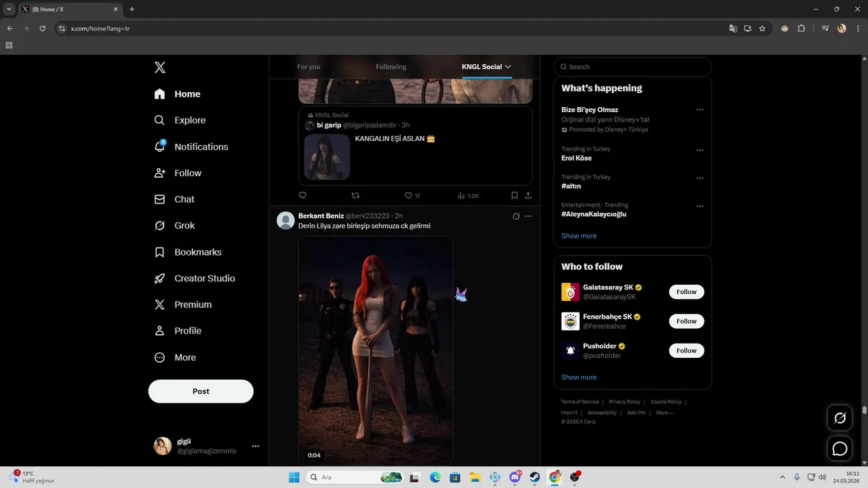Reply to the KANGALIN EŞİ ASLAN post
This screenshot has height=488, width=868.
click(302, 195)
